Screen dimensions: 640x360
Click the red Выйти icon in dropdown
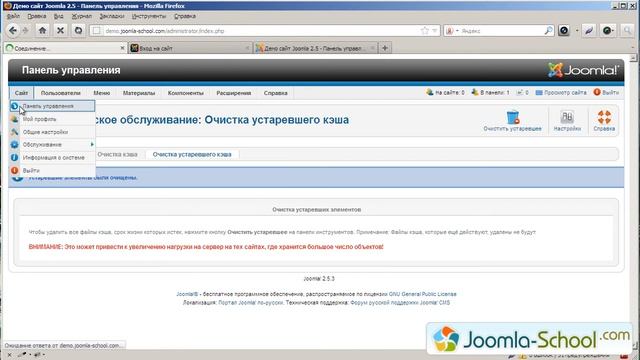coord(14,170)
